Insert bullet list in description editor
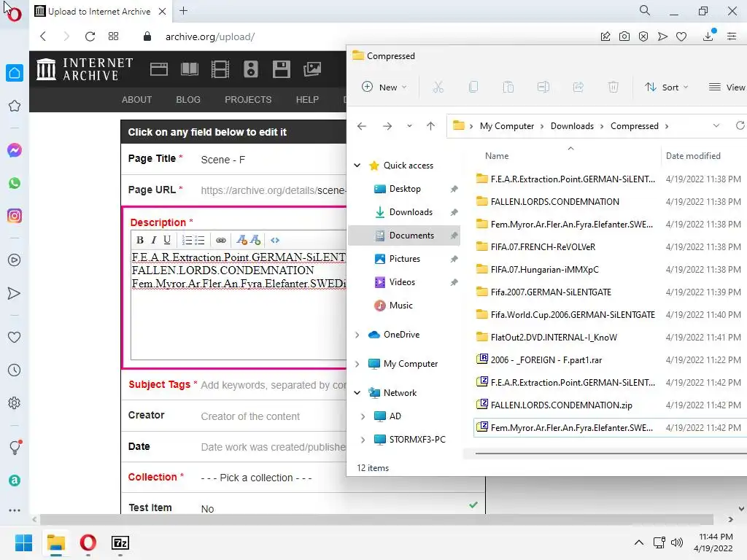 (200, 240)
